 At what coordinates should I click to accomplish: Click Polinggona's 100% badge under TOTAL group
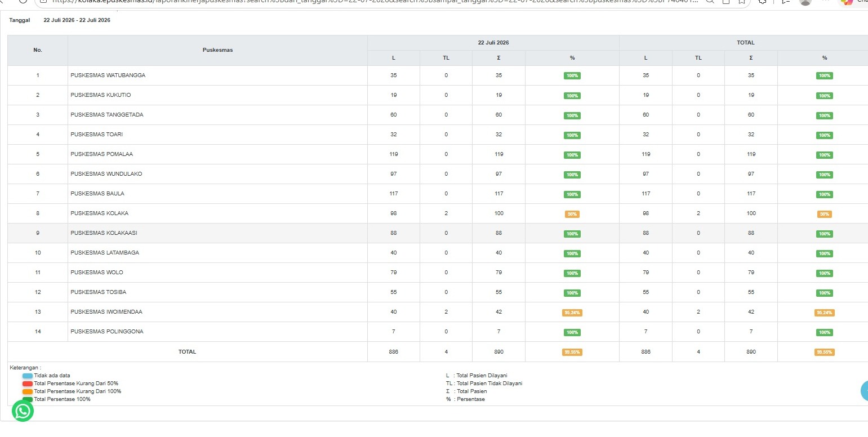[825, 332]
